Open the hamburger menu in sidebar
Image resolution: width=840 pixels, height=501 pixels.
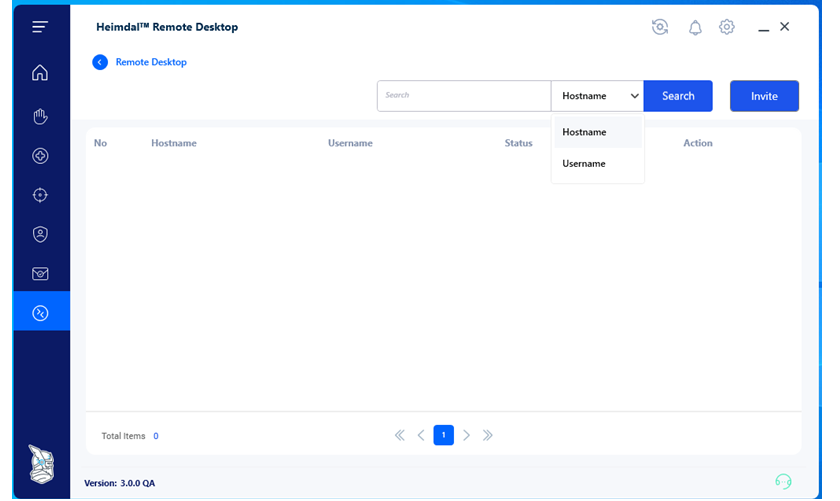click(40, 27)
